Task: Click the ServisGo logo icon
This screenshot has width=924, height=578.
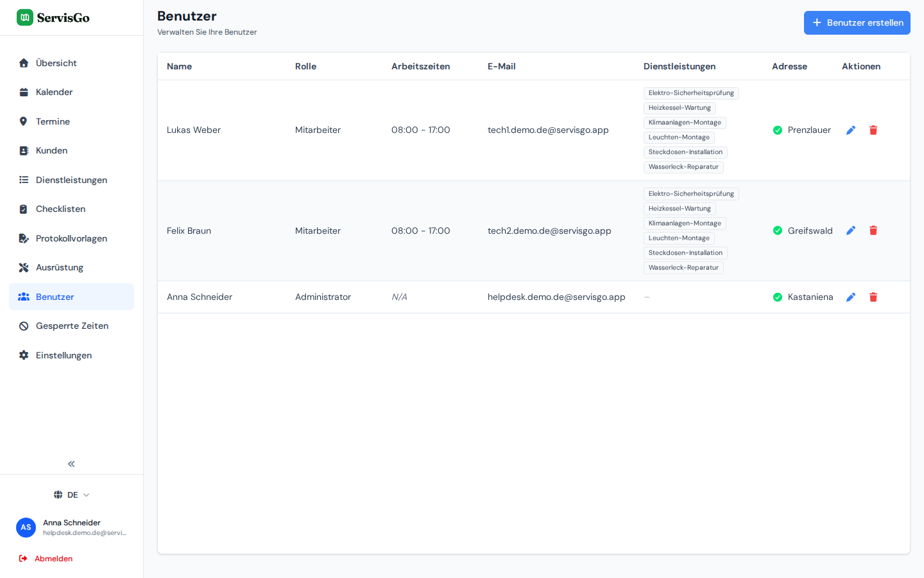Action: click(25, 17)
